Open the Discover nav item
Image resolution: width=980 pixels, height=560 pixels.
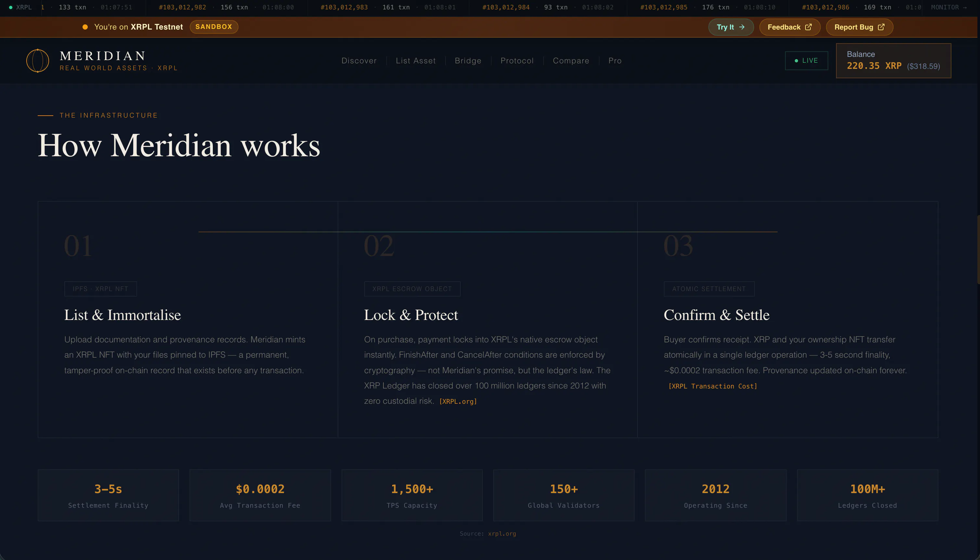click(x=359, y=61)
